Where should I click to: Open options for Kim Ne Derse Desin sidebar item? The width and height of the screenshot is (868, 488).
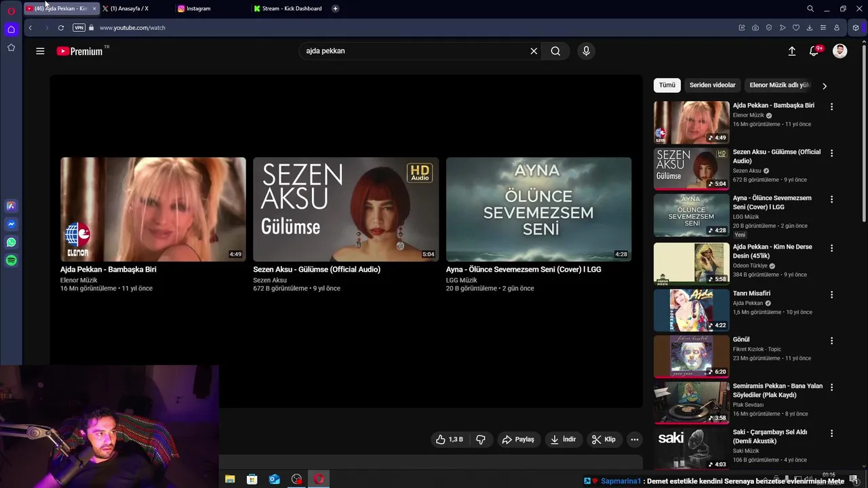[831, 248]
